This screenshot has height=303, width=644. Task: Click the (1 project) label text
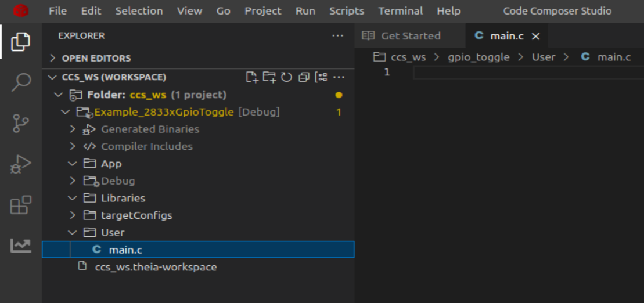199,95
